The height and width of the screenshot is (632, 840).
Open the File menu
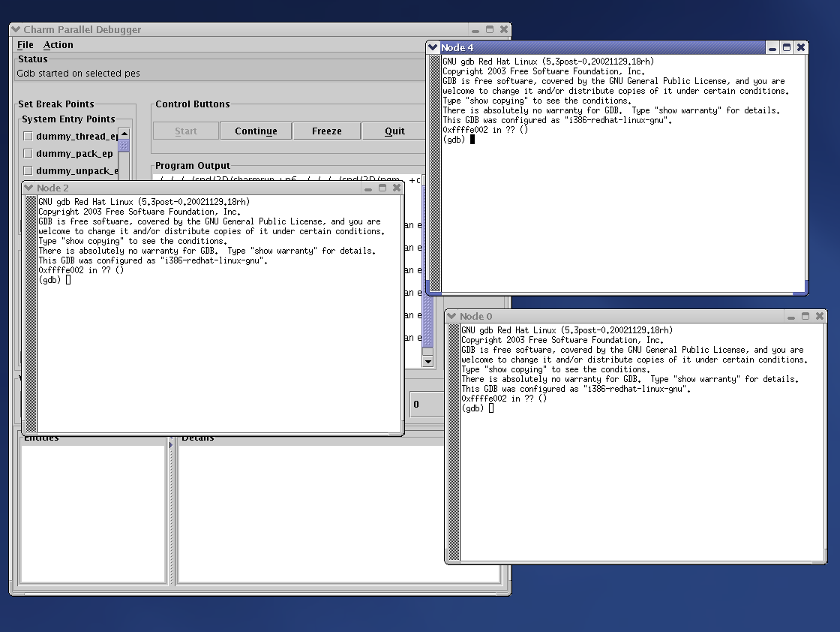25,45
